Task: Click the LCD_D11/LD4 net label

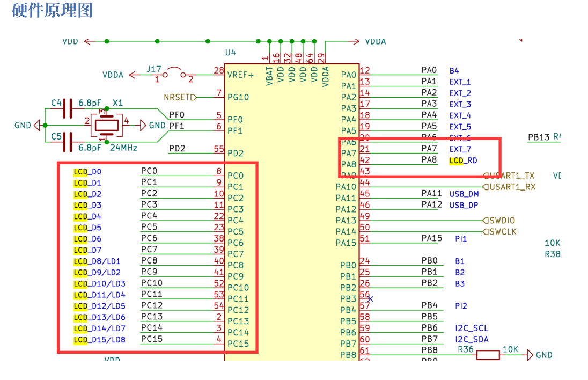Action: click(x=99, y=295)
